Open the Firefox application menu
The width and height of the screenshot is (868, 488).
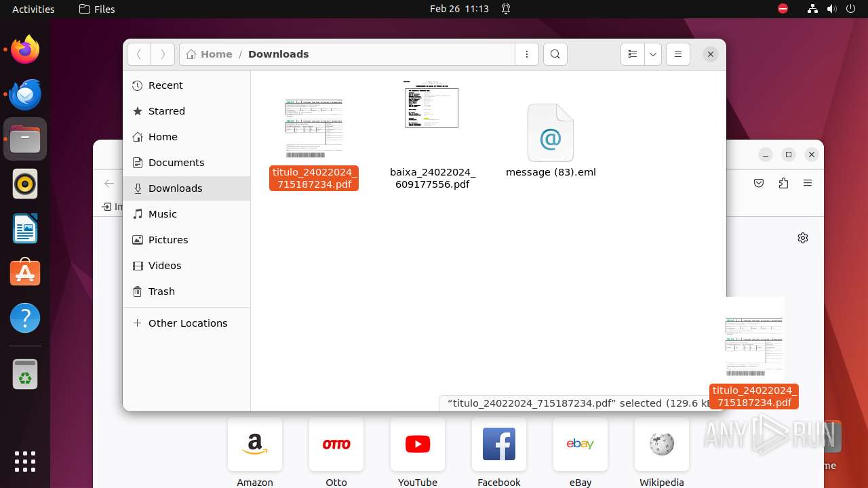point(807,183)
